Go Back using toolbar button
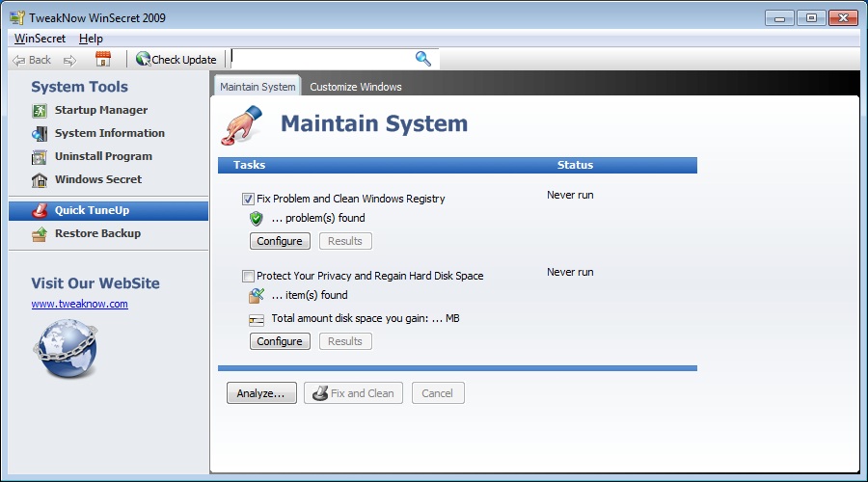Screen dimensions: 868x482 click(x=32, y=60)
